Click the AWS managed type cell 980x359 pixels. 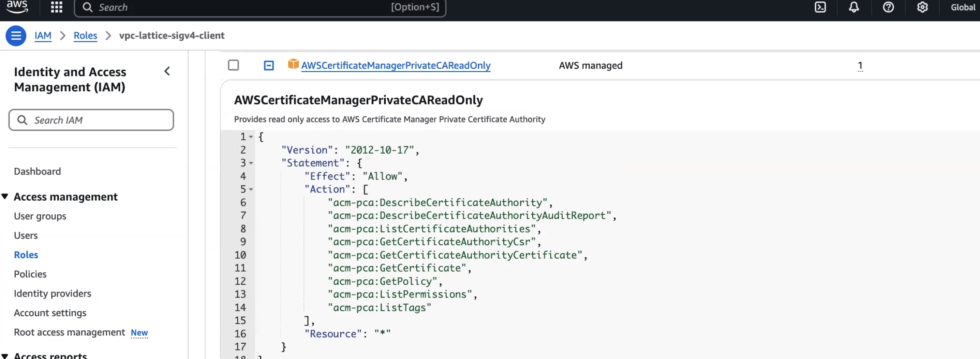click(x=591, y=66)
